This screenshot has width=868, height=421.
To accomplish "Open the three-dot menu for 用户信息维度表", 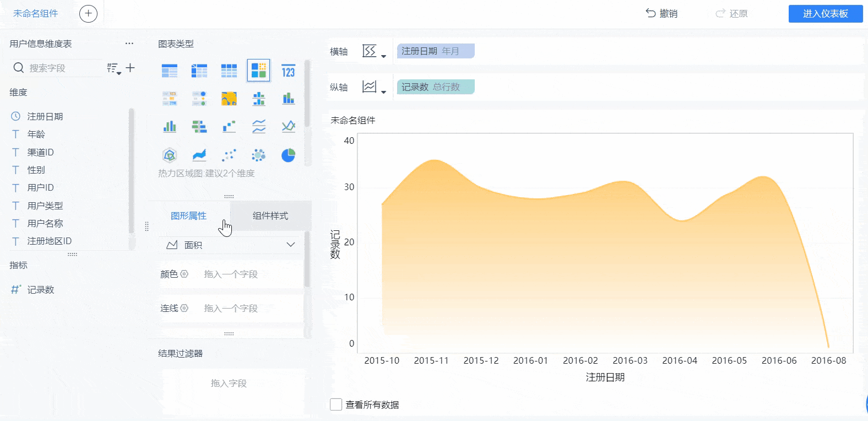I will [x=129, y=44].
